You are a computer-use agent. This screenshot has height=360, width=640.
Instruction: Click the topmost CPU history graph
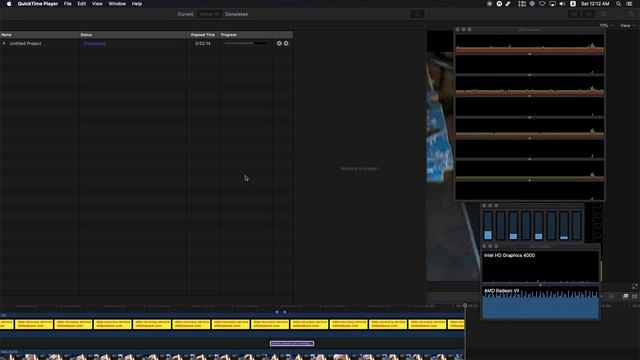pyautogui.click(x=530, y=43)
